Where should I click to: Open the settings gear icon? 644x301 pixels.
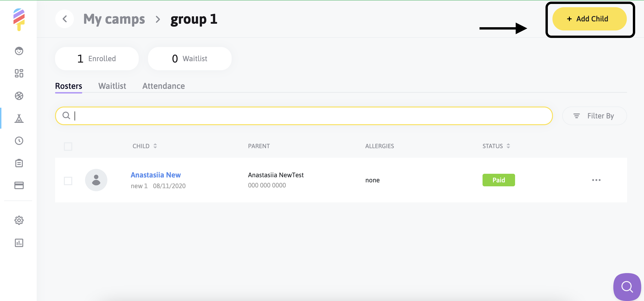tap(19, 220)
